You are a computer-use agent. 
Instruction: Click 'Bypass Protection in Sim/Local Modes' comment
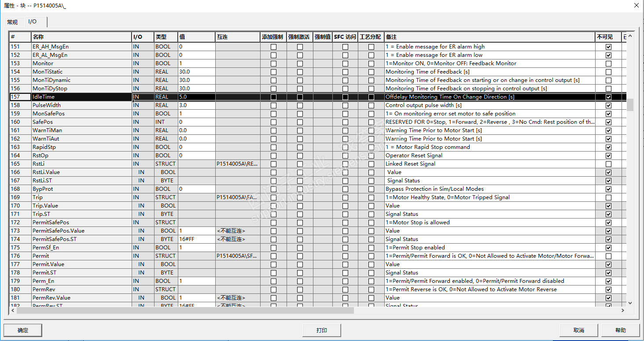click(434, 189)
